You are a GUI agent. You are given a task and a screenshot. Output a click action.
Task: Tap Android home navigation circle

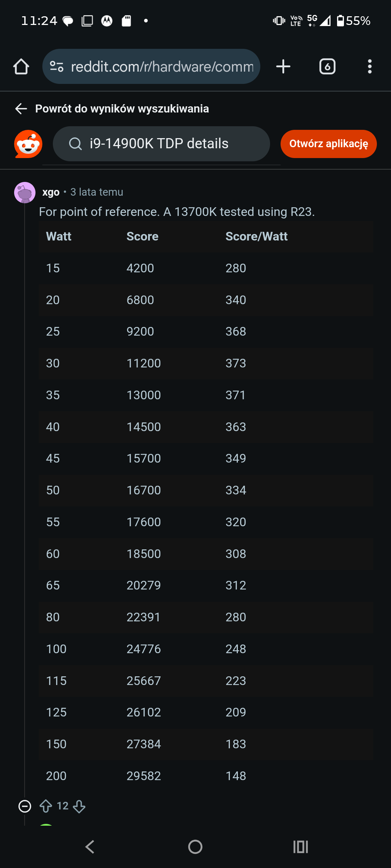pos(195,847)
